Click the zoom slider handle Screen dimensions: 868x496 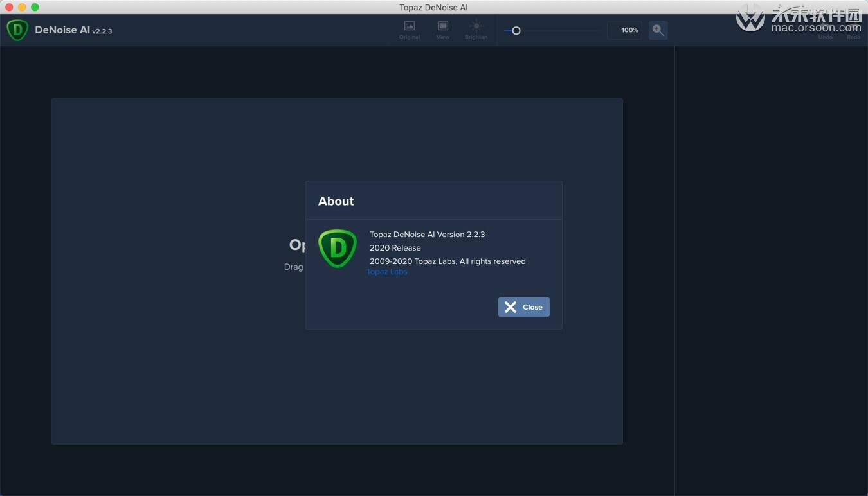516,30
